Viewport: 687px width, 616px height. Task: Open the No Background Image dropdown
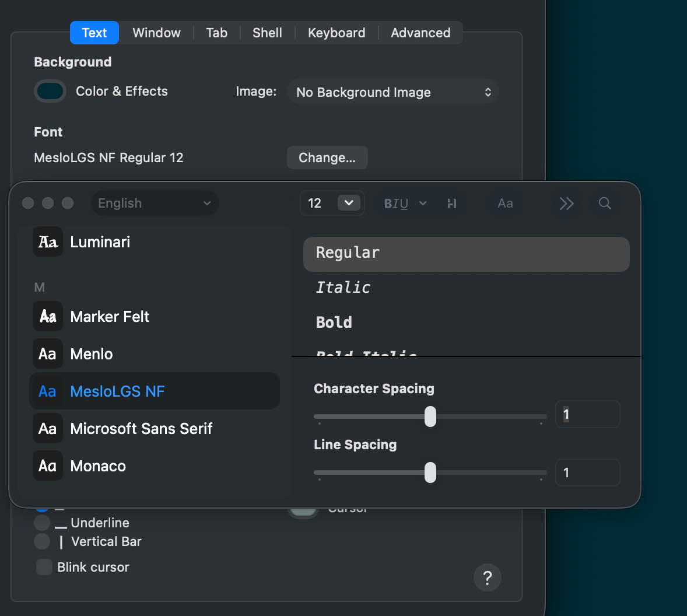[392, 92]
